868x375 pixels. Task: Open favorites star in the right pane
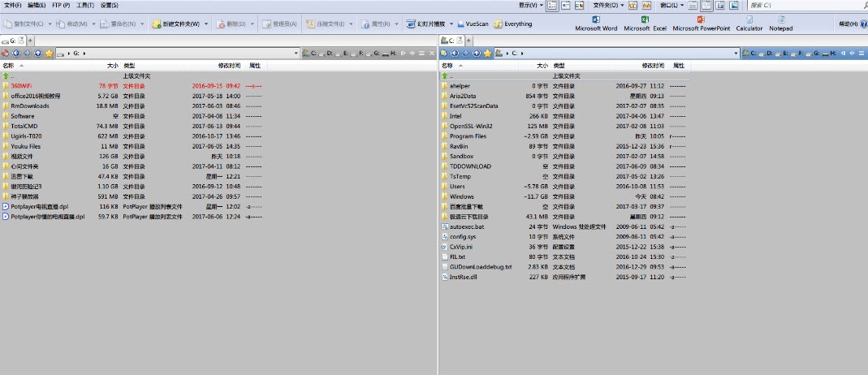click(x=487, y=53)
